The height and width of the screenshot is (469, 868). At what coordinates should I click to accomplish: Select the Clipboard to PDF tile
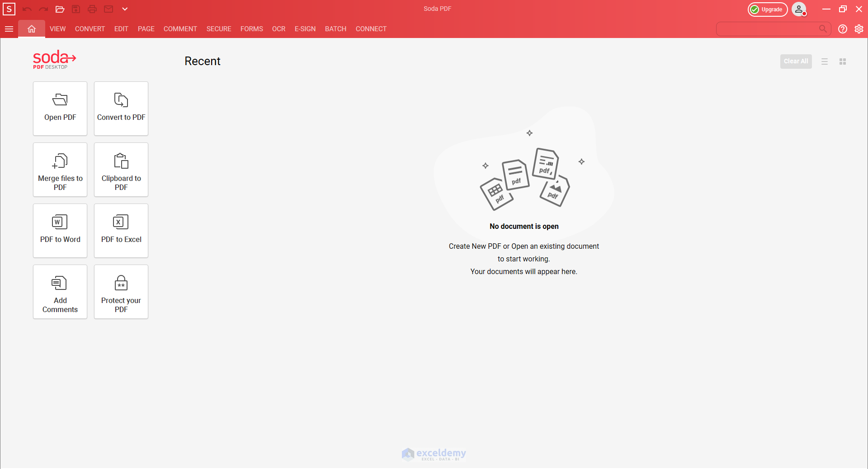click(121, 170)
